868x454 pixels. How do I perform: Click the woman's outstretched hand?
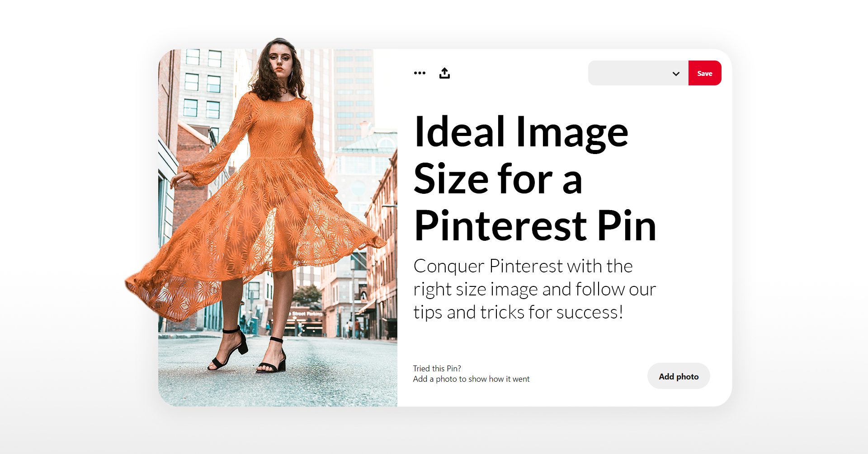[180, 179]
